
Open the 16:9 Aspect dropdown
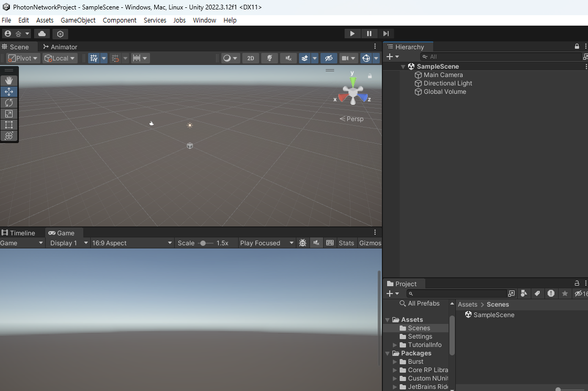coord(132,243)
